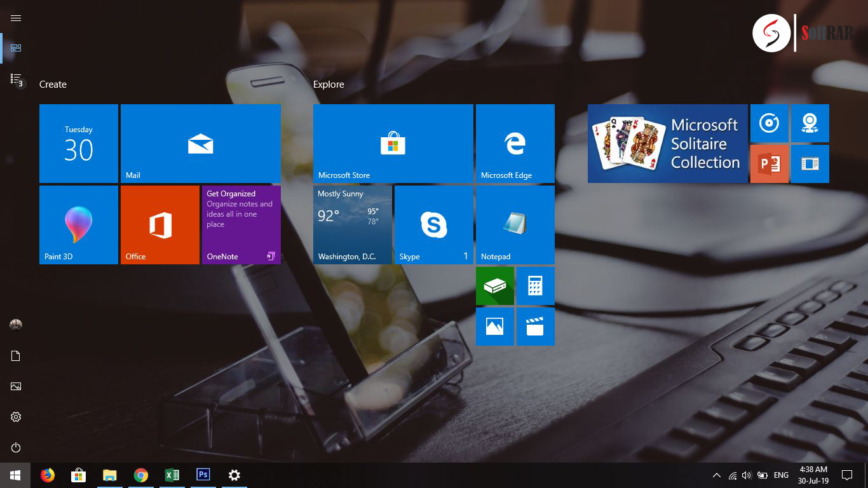Launch the Mail tile
Viewport: 868px width, 488px height.
coord(201,144)
